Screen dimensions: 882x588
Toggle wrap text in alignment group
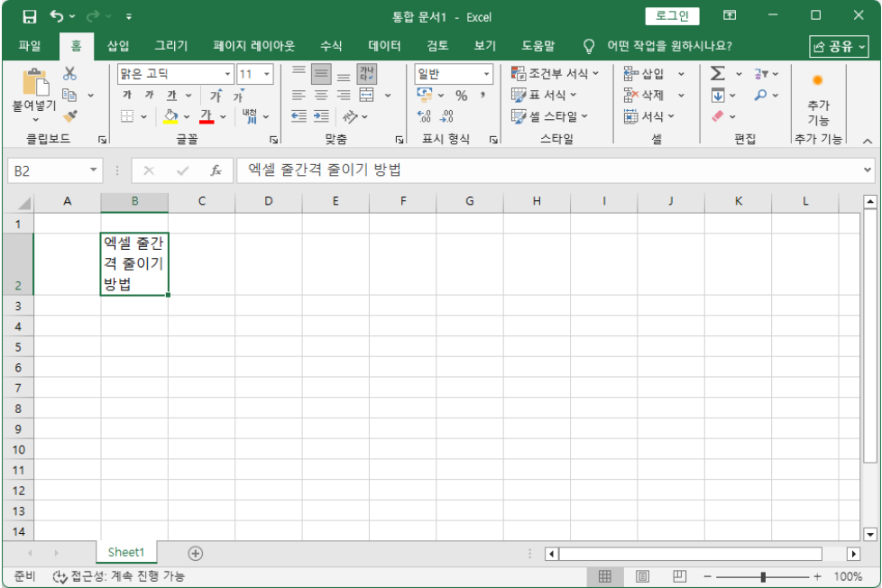[x=367, y=74]
